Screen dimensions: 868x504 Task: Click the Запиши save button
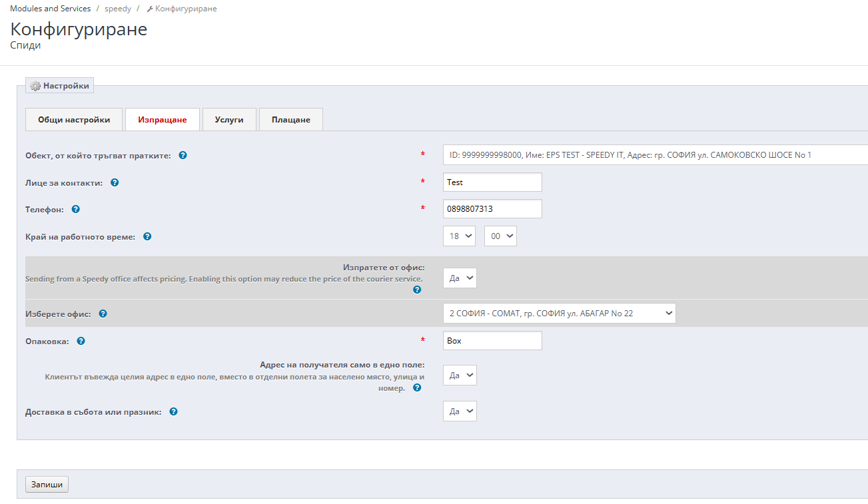pyautogui.click(x=47, y=484)
